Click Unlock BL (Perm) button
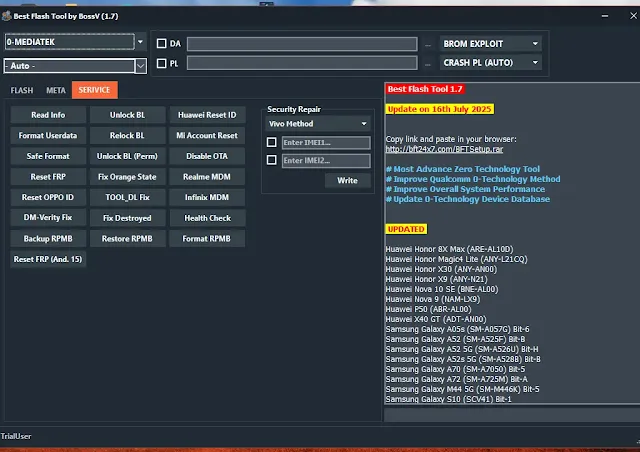Image resolution: width=640 pixels, height=452 pixels. (127, 156)
